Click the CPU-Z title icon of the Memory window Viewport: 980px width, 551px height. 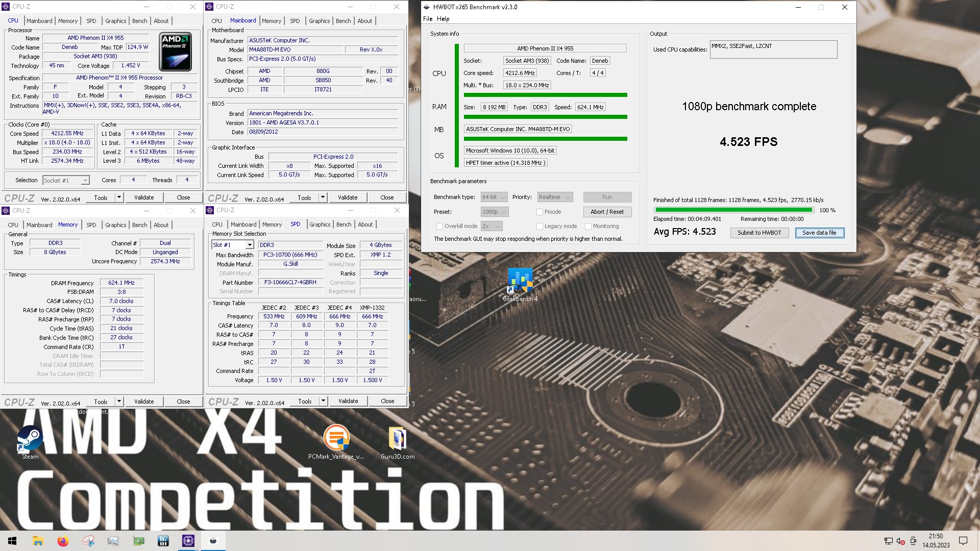(x=6, y=211)
